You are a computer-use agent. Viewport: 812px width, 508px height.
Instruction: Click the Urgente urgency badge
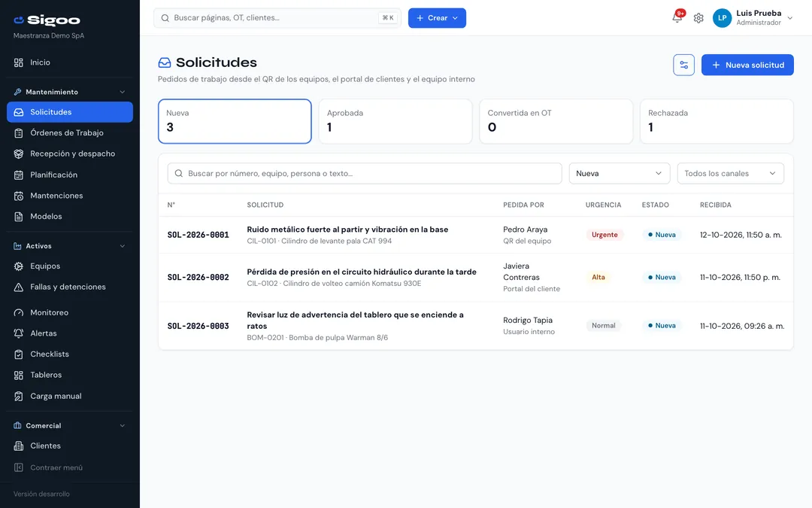click(x=604, y=235)
